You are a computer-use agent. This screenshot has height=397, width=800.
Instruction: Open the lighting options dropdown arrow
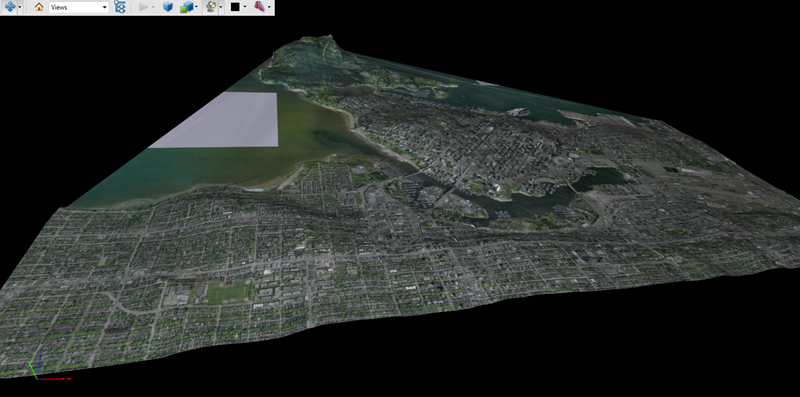tap(220, 7)
